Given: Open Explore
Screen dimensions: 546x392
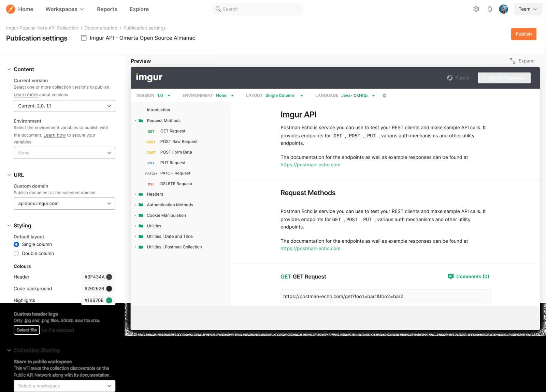Looking at the screenshot, I should click(x=139, y=9).
